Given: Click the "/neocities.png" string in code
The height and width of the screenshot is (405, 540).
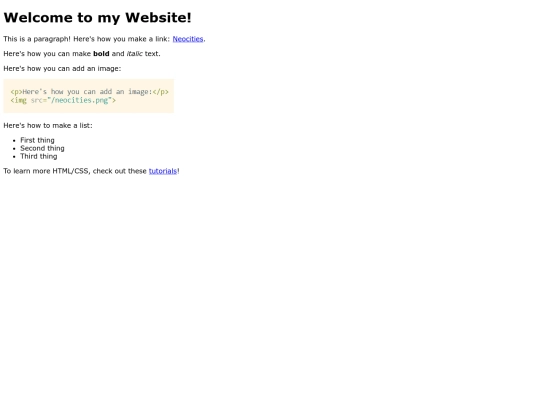Looking at the screenshot, I should click(80, 100).
